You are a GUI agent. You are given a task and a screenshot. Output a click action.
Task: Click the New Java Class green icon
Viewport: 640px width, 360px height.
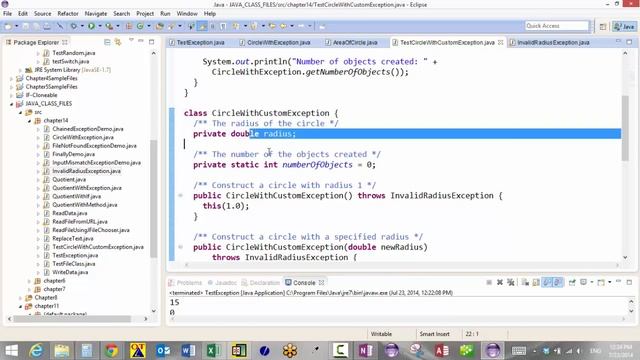[140, 26]
